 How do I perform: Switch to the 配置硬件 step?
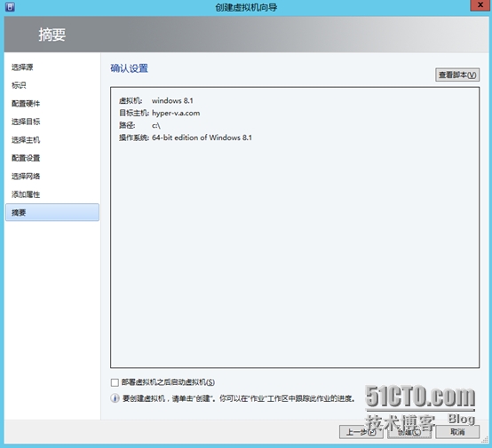pyautogui.click(x=26, y=104)
